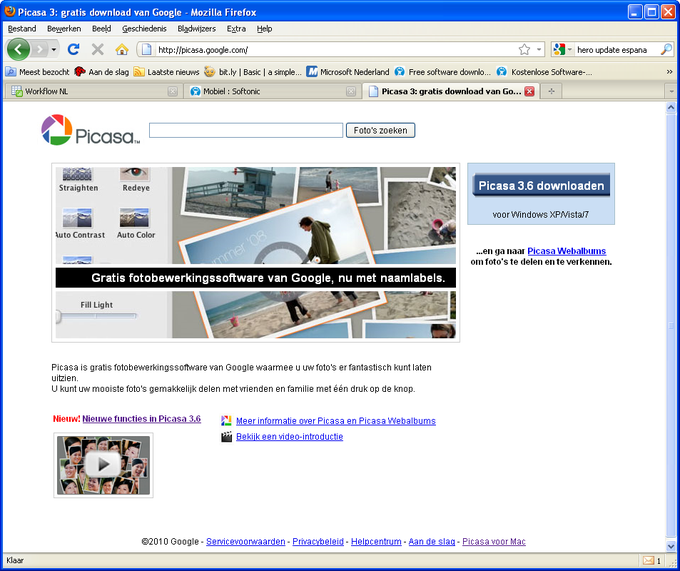680x571 pixels.
Task: Open the Picasa Webalbums link
Action: 566,251
